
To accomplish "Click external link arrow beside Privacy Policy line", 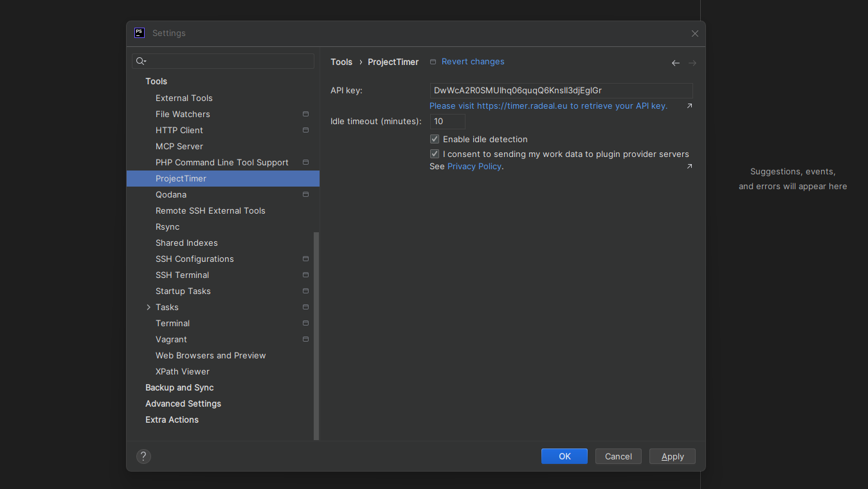I will (689, 166).
